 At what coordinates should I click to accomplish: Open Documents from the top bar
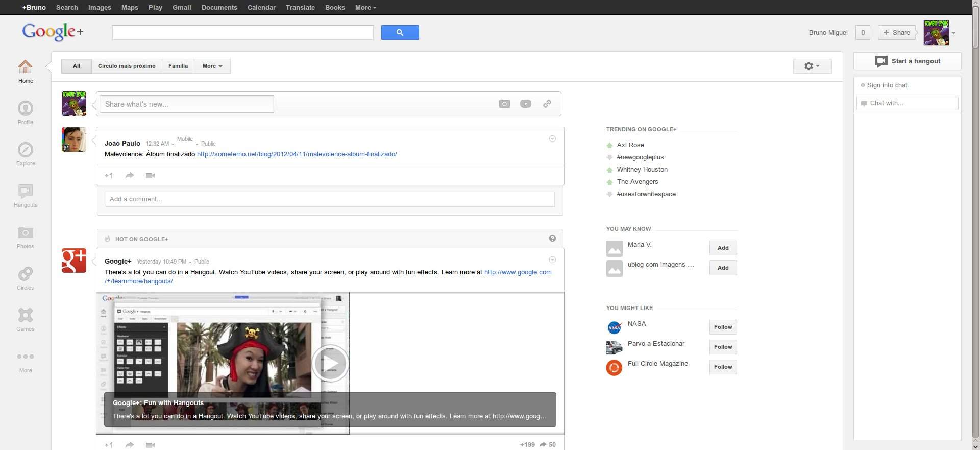pyautogui.click(x=219, y=7)
